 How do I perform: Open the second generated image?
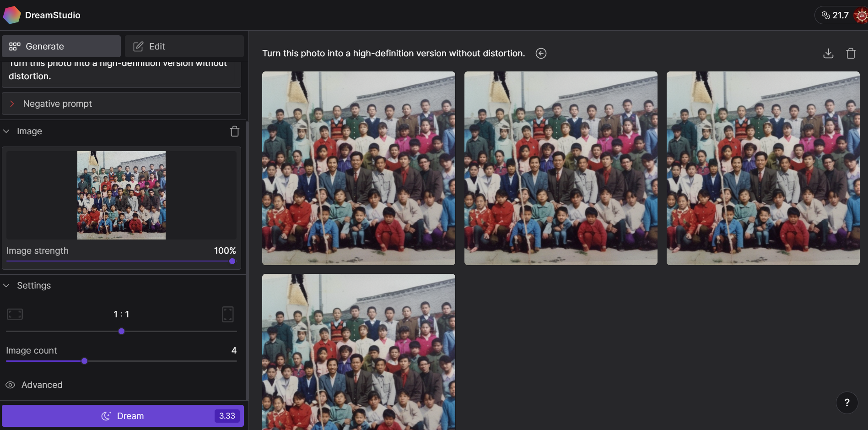(x=561, y=168)
